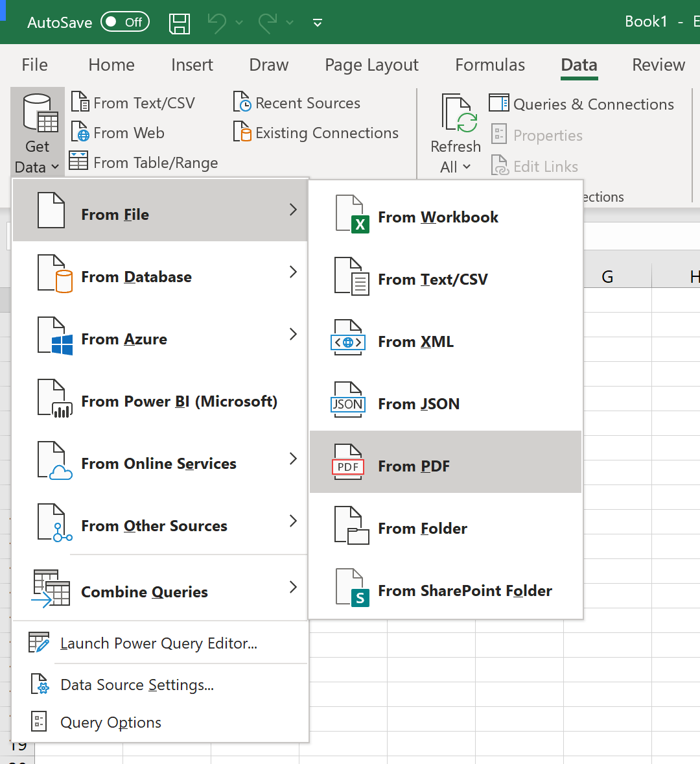Expand the From Database submenu

click(x=136, y=276)
